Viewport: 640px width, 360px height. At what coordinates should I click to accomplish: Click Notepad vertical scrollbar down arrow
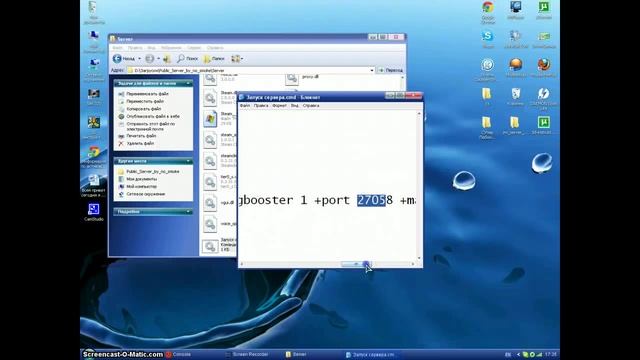click(419, 258)
